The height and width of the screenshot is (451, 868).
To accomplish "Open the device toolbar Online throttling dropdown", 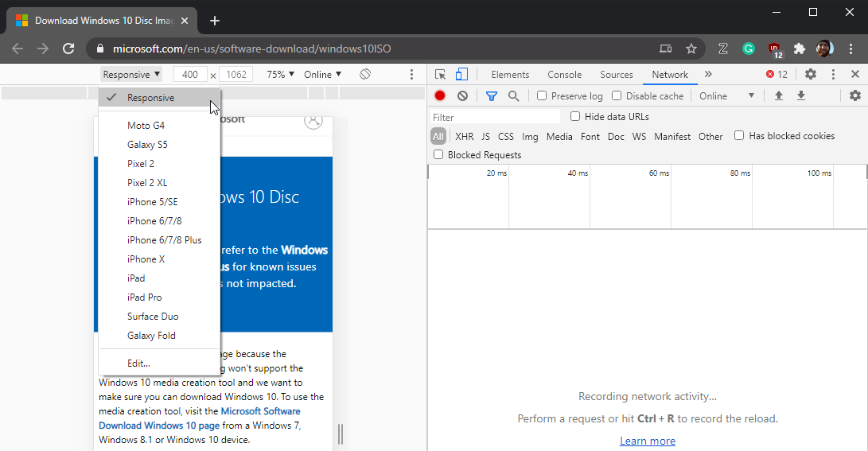I will tap(323, 74).
